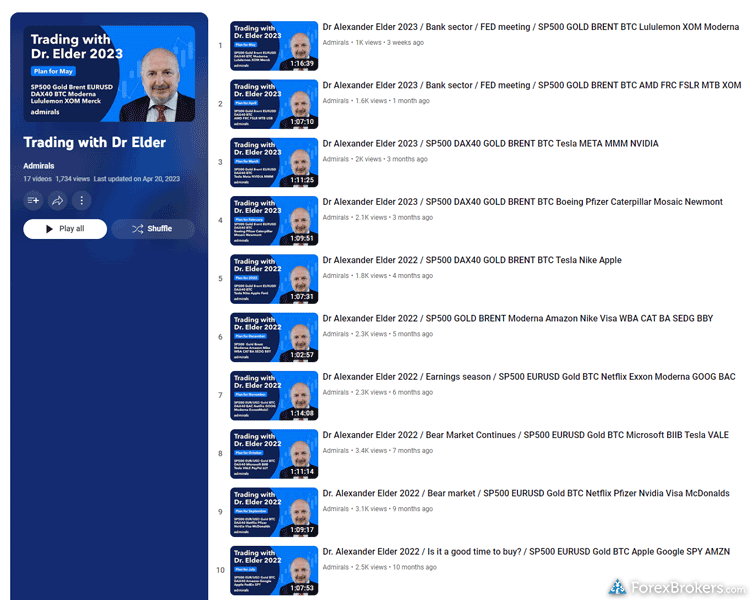Viewport: 751px width, 600px height.
Task: Open the 'Is it a good time to buy?' title
Action: tap(526, 552)
